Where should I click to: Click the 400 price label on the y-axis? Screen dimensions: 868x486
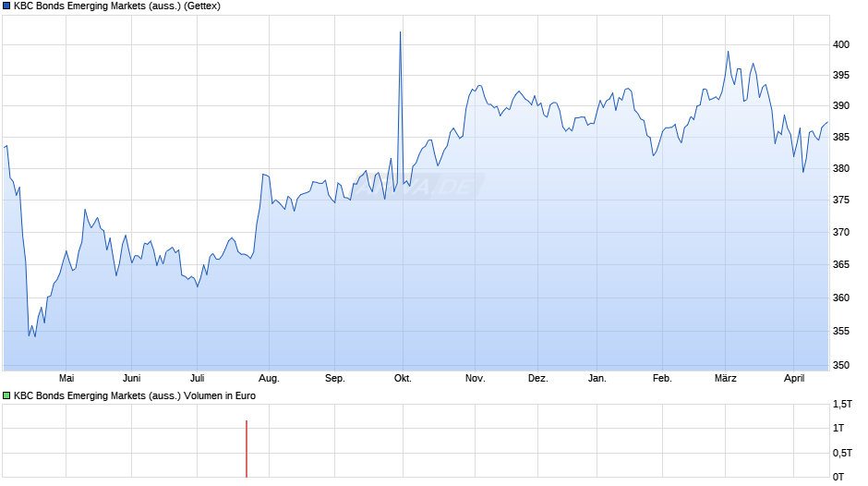(x=841, y=45)
